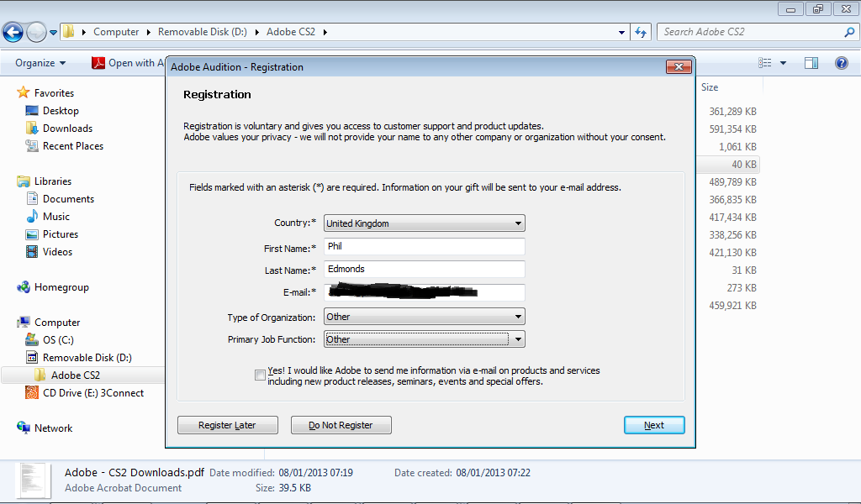The height and width of the screenshot is (504, 861).
Task: Click the CD Drive (E:) 3Connect icon
Action: (x=33, y=392)
